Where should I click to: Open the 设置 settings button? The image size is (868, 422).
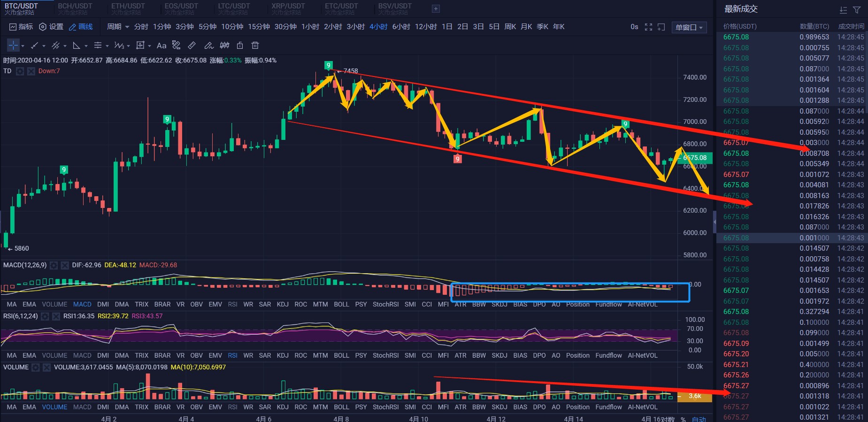51,27
